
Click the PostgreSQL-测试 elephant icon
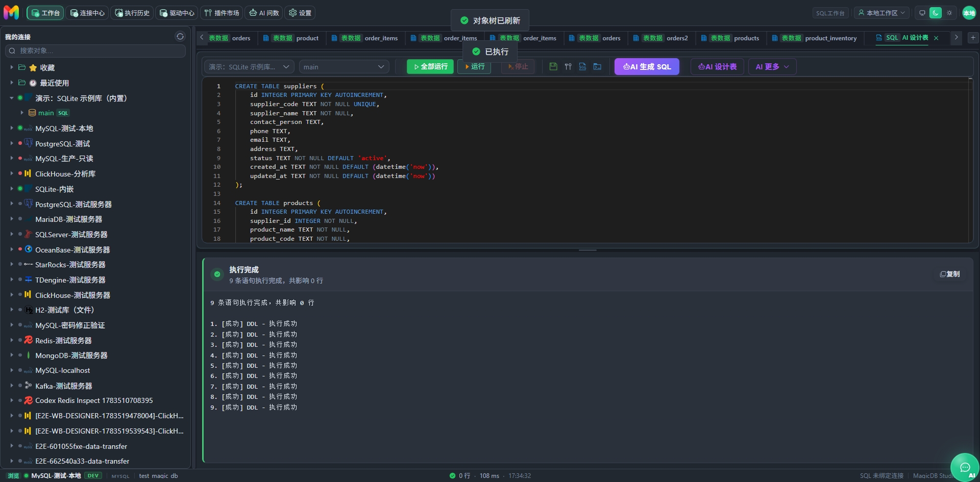(29, 143)
